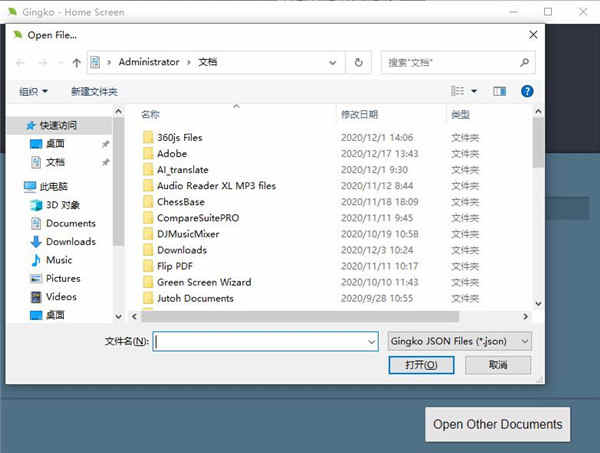Click the date 2020/10/19 10:58
600x453 pixels.
(379, 234)
